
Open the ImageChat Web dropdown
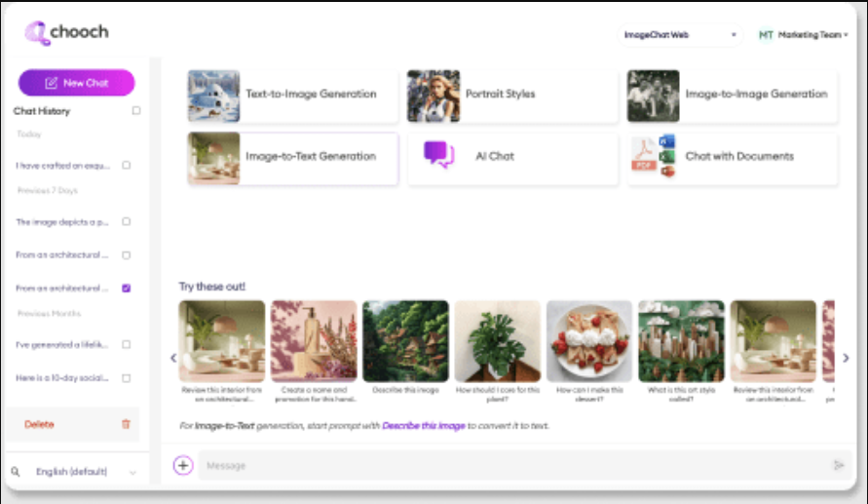(x=680, y=35)
